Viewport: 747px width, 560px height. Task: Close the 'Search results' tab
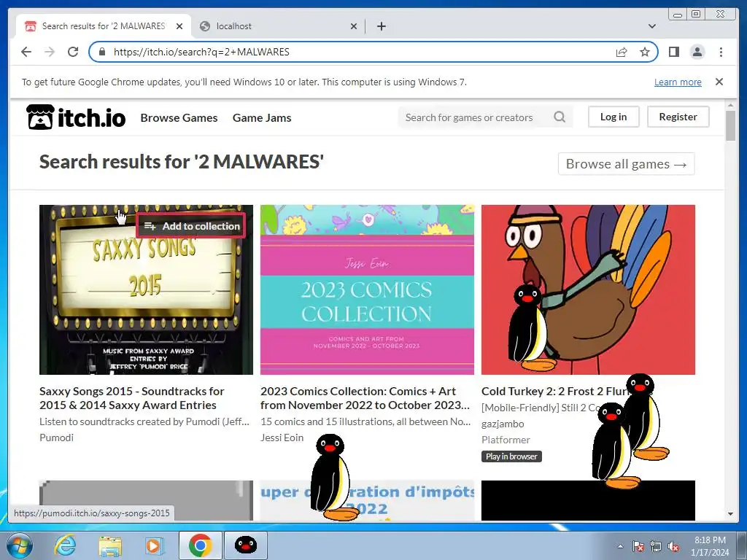pos(179,26)
